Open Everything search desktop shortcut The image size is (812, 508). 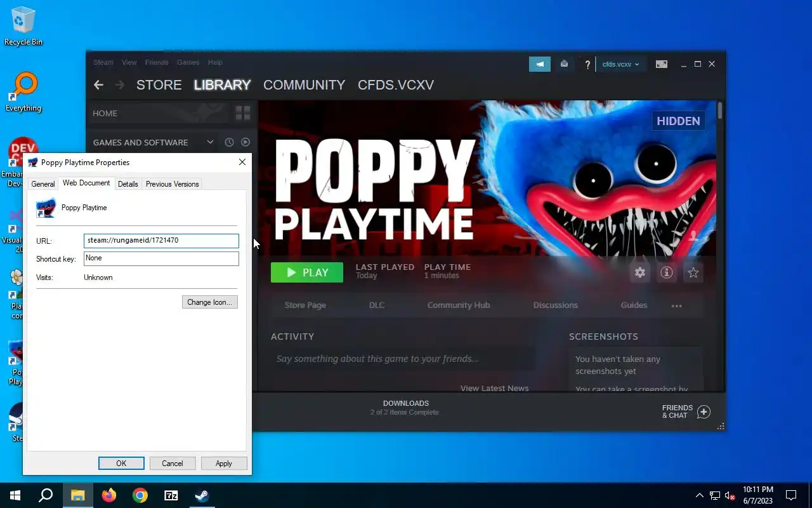(x=23, y=92)
